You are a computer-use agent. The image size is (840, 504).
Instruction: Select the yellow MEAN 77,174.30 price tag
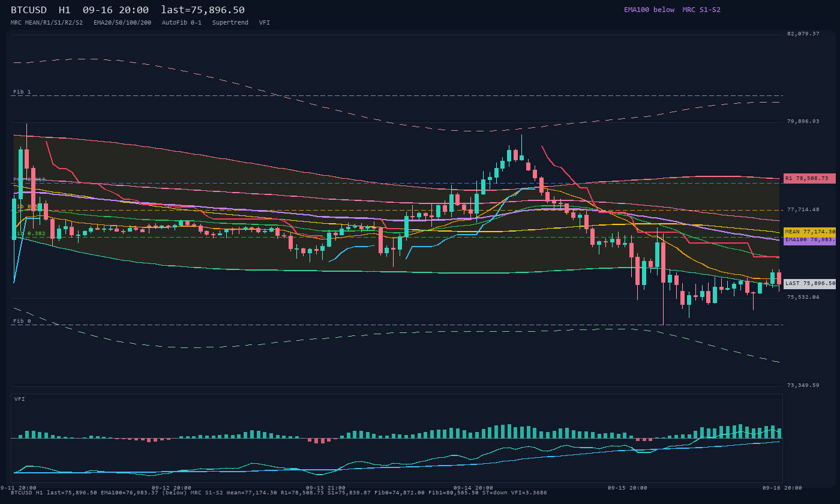click(x=809, y=232)
